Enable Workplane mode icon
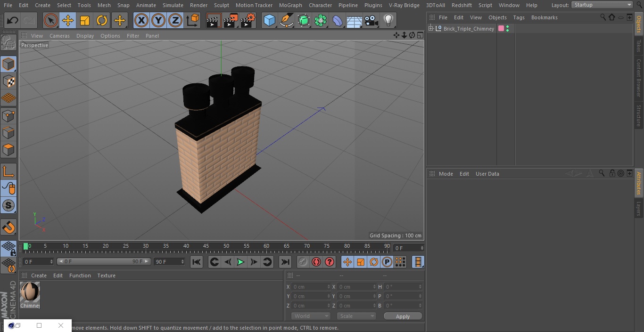The width and height of the screenshot is (644, 332). click(8, 98)
